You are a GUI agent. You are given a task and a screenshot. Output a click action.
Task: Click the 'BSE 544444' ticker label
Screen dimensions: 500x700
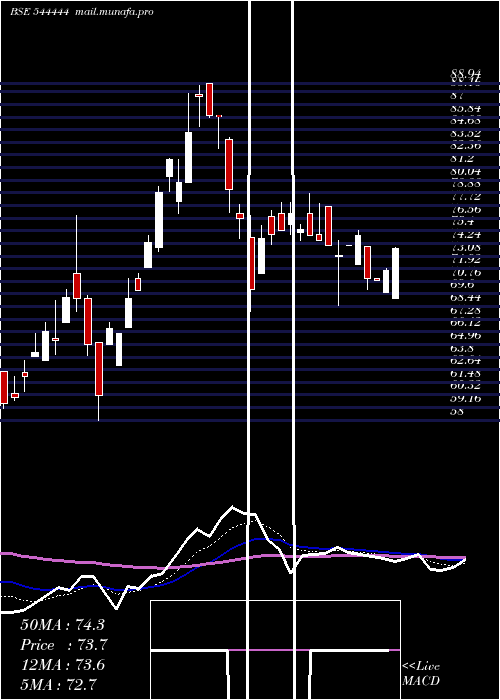[x=39, y=12]
